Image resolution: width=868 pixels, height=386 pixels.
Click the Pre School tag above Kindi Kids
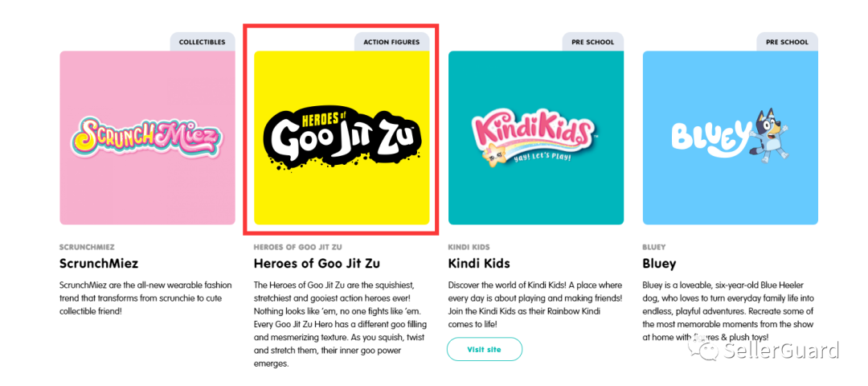click(593, 42)
